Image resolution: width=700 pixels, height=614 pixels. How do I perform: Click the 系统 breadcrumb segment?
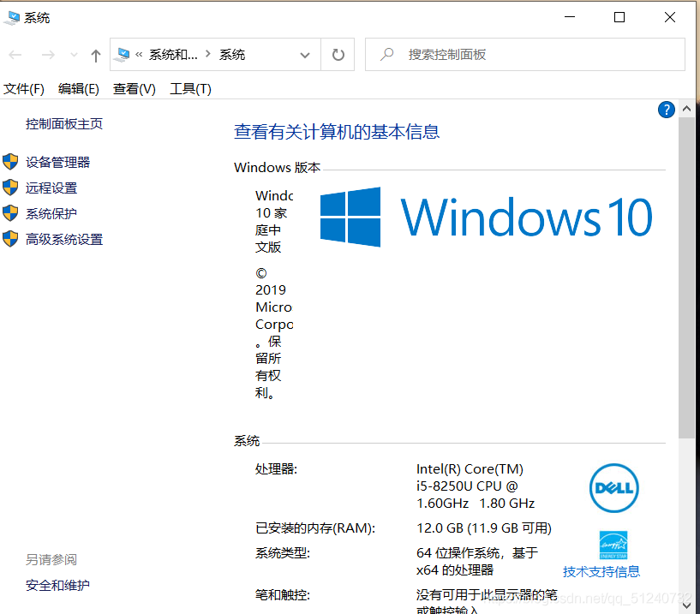click(232, 55)
